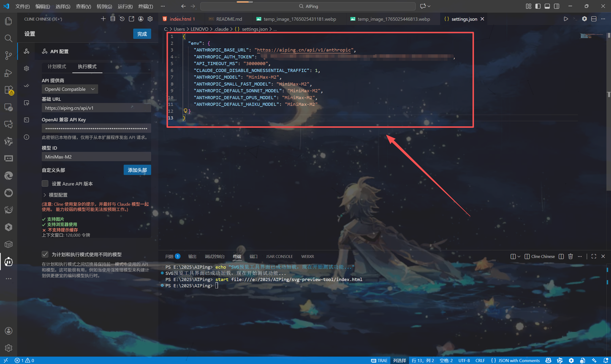Select the API configuration settings section icon
The image size is (611, 364).
coord(26,51)
